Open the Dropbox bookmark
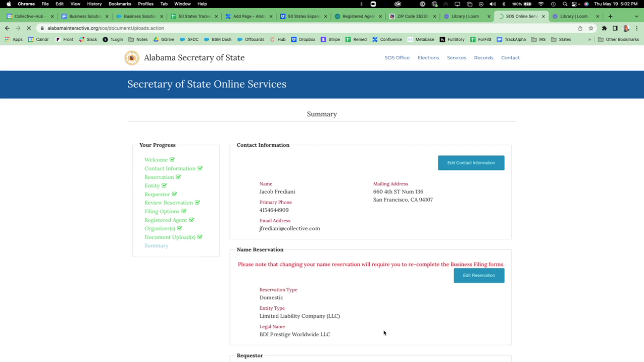The width and height of the screenshot is (644, 362). coord(303,39)
